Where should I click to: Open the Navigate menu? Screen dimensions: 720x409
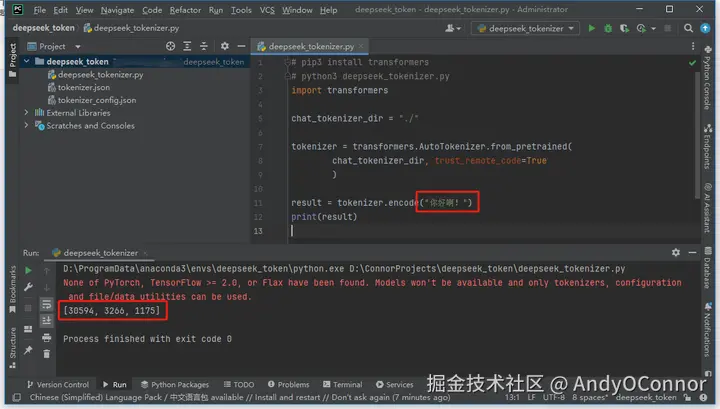click(x=118, y=10)
